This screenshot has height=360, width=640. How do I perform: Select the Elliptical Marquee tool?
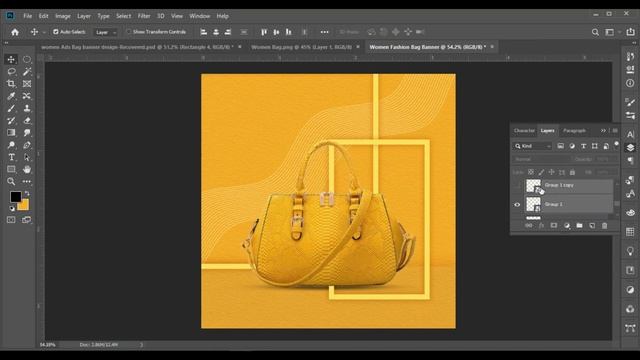coord(27,59)
